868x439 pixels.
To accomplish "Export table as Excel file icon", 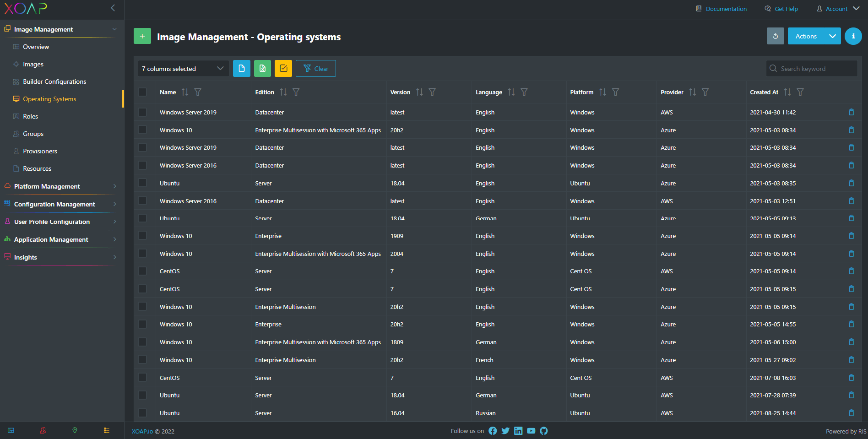I will (x=262, y=69).
